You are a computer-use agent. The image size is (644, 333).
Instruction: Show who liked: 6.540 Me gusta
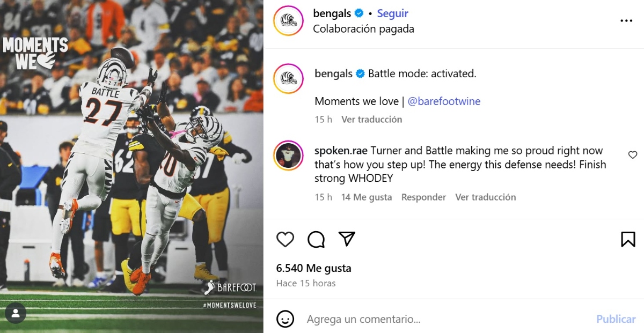click(x=313, y=268)
